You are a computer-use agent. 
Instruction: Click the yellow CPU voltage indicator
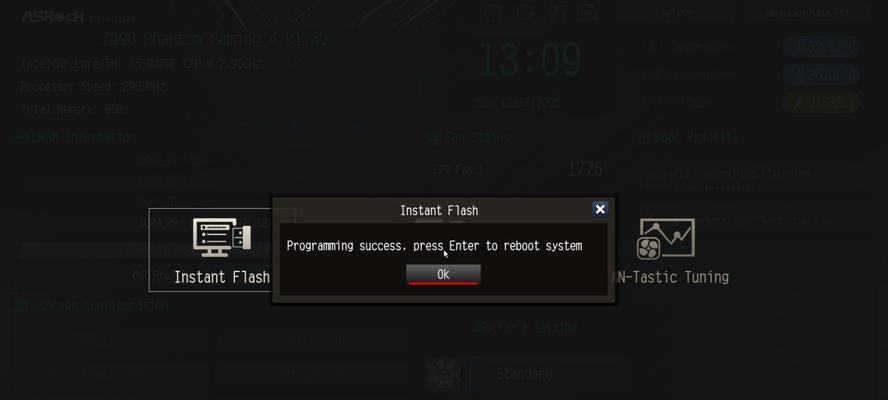(x=821, y=103)
